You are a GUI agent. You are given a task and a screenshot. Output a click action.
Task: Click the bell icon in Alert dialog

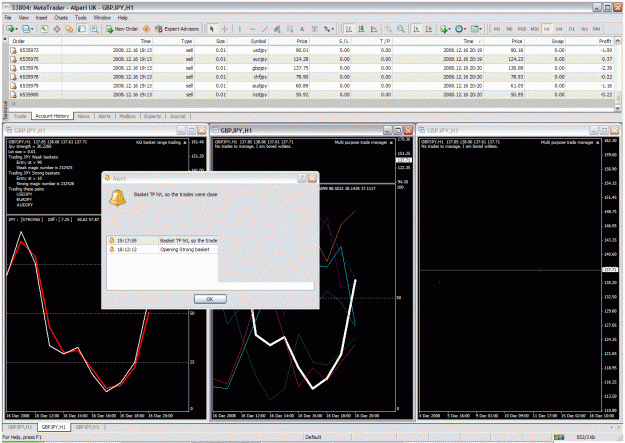tap(118, 198)
